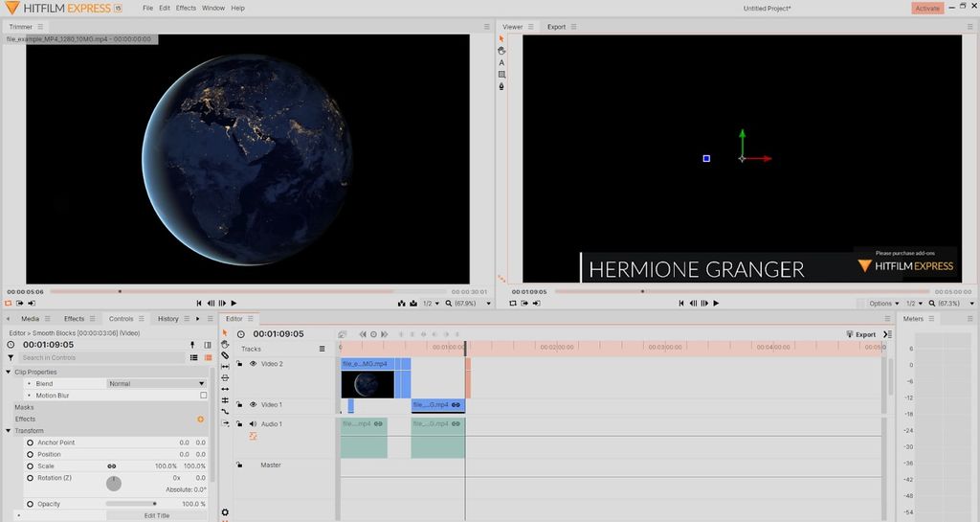
Task: Play the Viewer preview
Action: (716, 304)
